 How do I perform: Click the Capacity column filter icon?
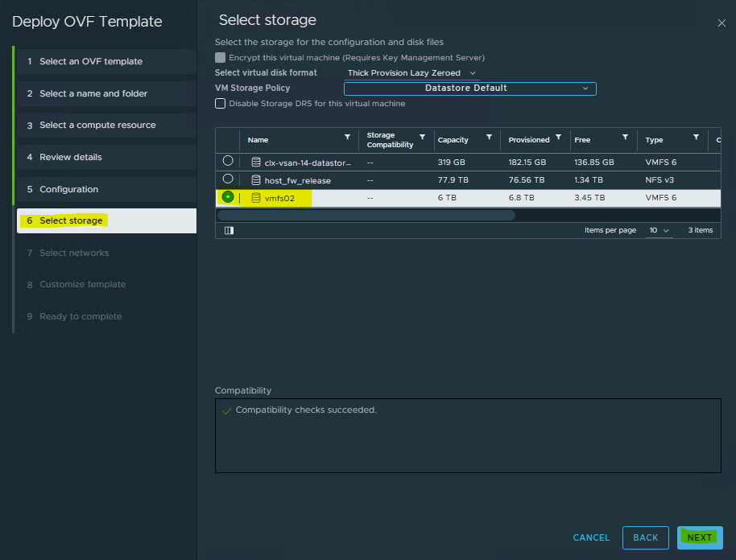click(x=489, y=137)
